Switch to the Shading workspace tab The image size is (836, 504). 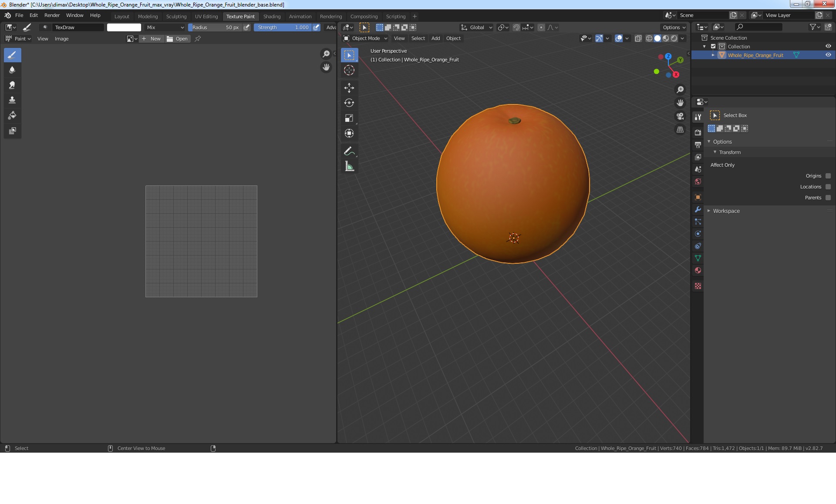(x=272, y=17)
